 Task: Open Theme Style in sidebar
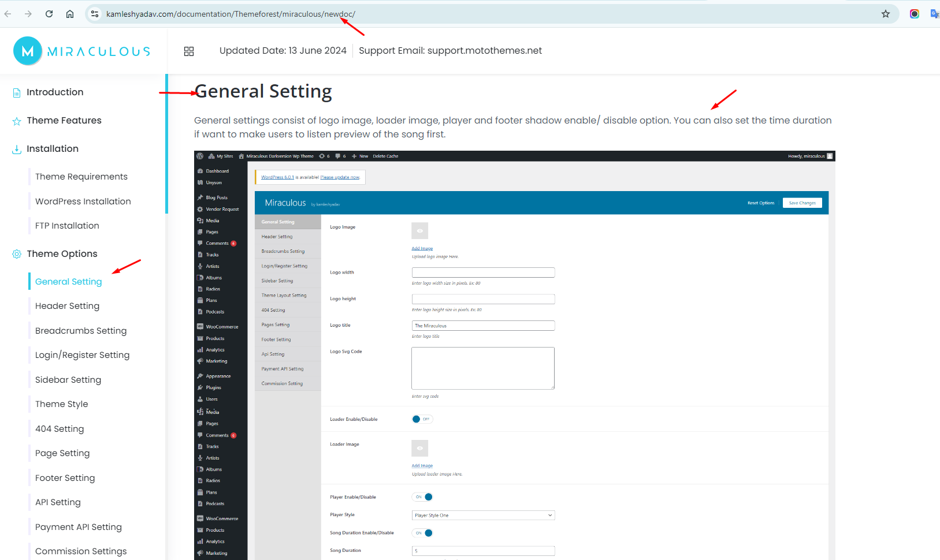pos(62,404)
